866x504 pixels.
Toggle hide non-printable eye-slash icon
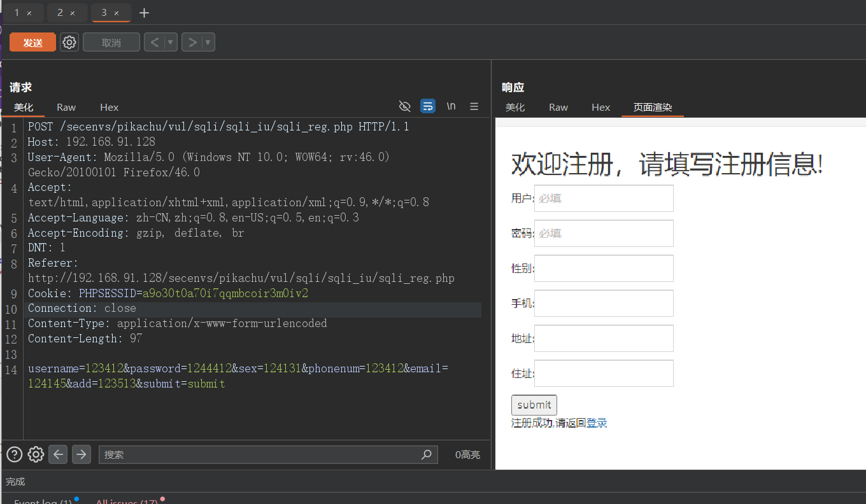pyautogui.click(x=404, y=106)
